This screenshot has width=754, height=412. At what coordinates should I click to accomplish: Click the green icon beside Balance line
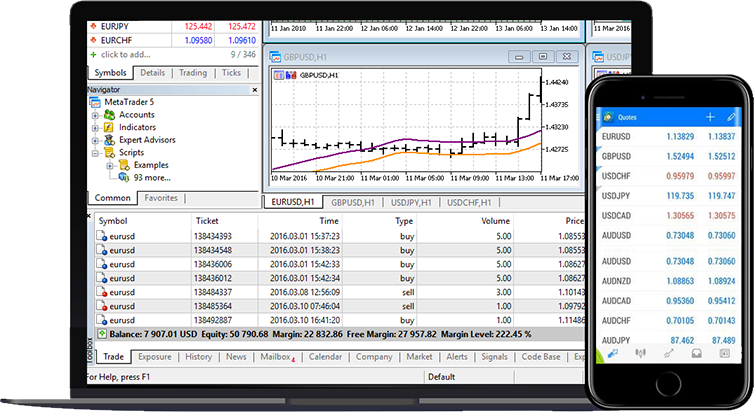coord(102,334)
